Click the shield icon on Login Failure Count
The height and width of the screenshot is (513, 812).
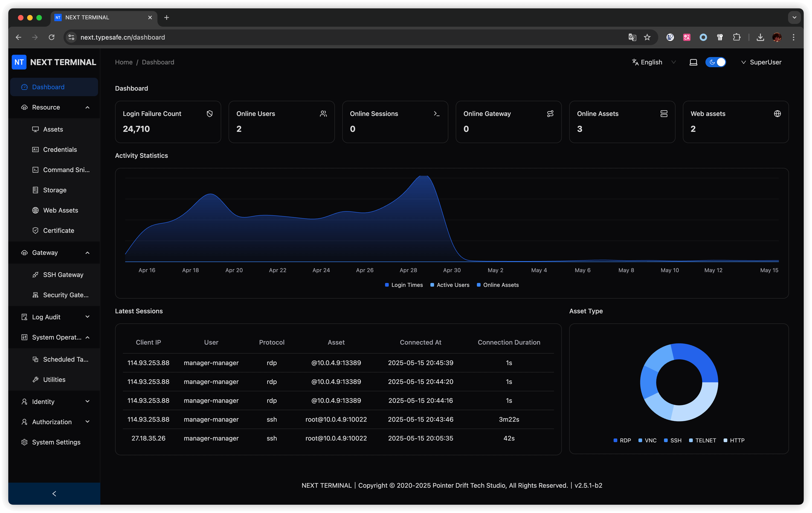[x=209, y=114]
